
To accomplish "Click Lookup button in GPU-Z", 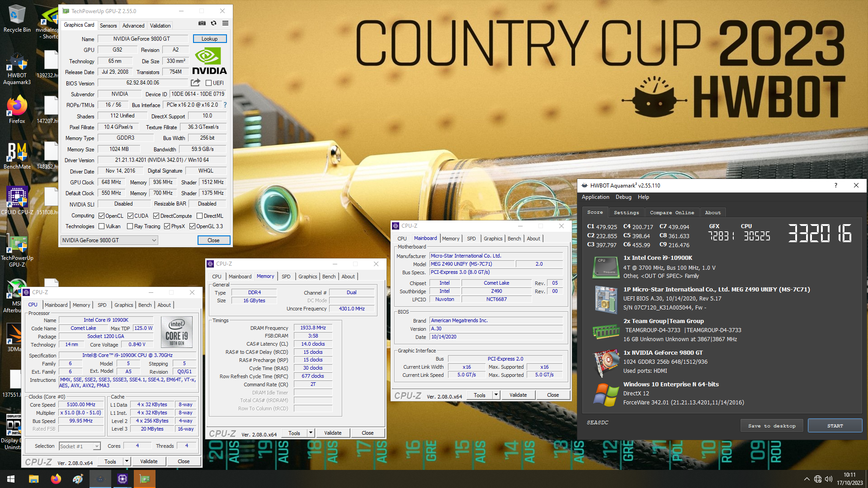I will tap(210, 39).
